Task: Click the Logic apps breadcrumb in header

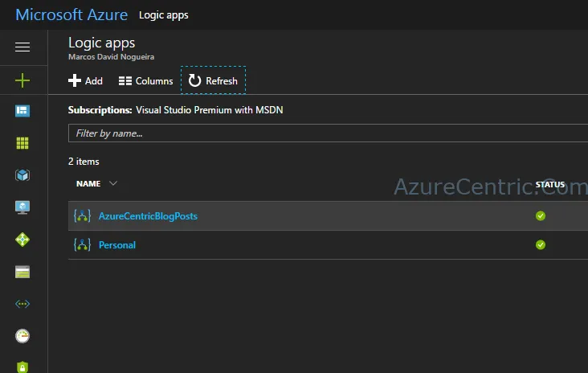Action: click(x=164, y=15)
